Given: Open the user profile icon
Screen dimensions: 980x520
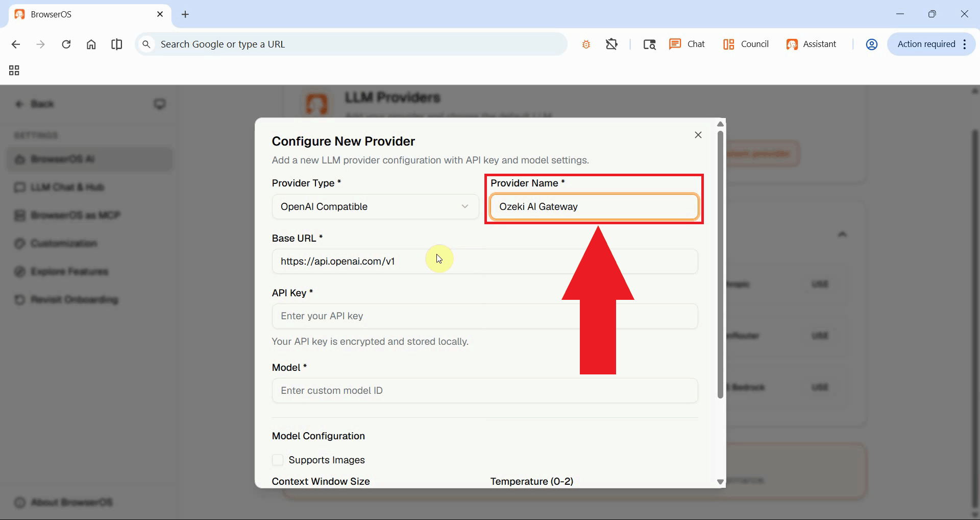Looking at the screenshot, I should coord(871,44).
